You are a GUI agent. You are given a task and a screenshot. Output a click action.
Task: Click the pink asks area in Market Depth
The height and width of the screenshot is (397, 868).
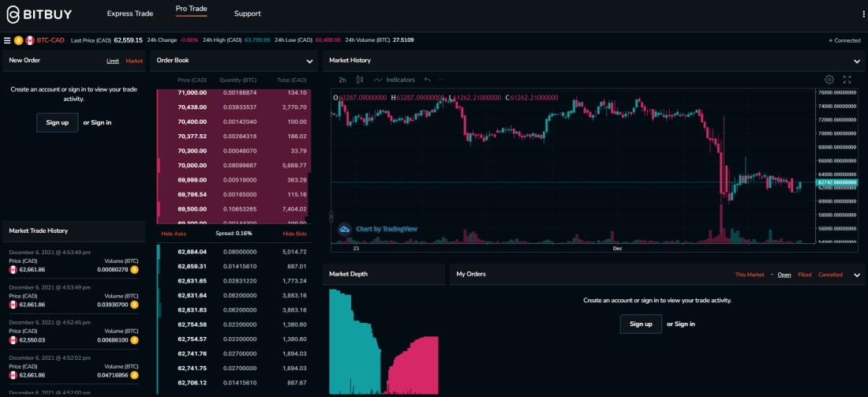(415, 365)
